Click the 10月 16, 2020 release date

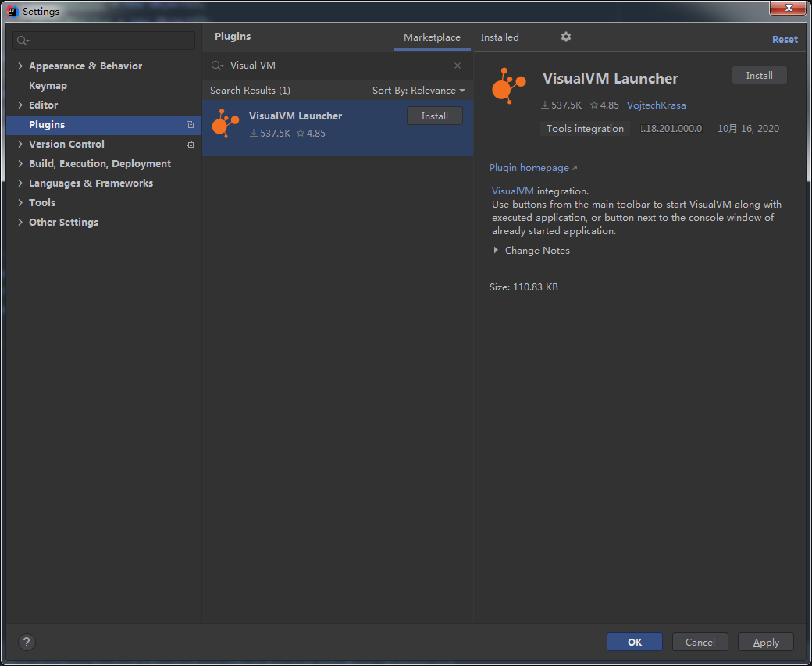[748, 128]
